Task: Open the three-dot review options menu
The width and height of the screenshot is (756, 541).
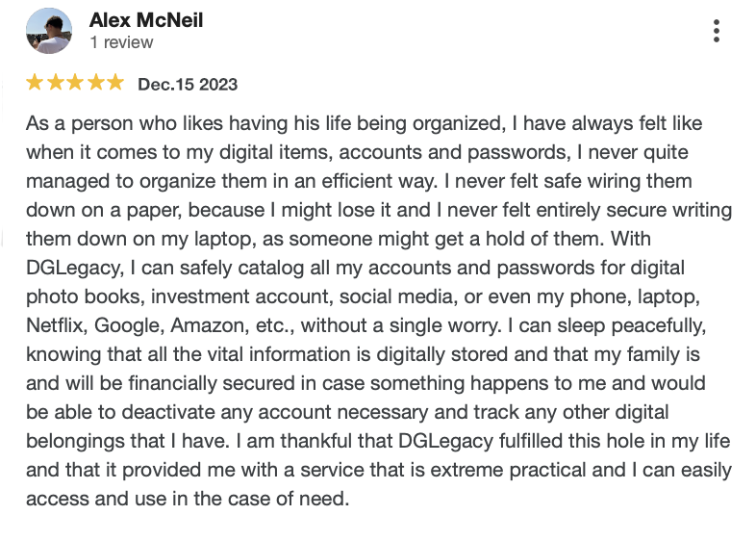Action: coord(717,31)
